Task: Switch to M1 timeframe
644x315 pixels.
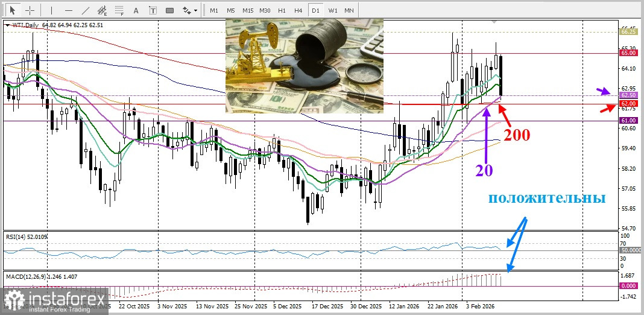Action: tap(214, 10)
